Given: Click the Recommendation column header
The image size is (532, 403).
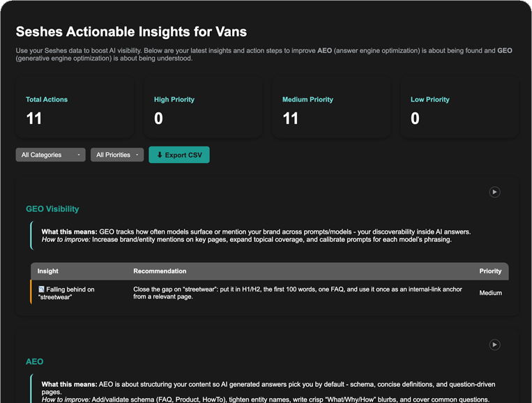Looking at the screenshot, I should [160, 271].
